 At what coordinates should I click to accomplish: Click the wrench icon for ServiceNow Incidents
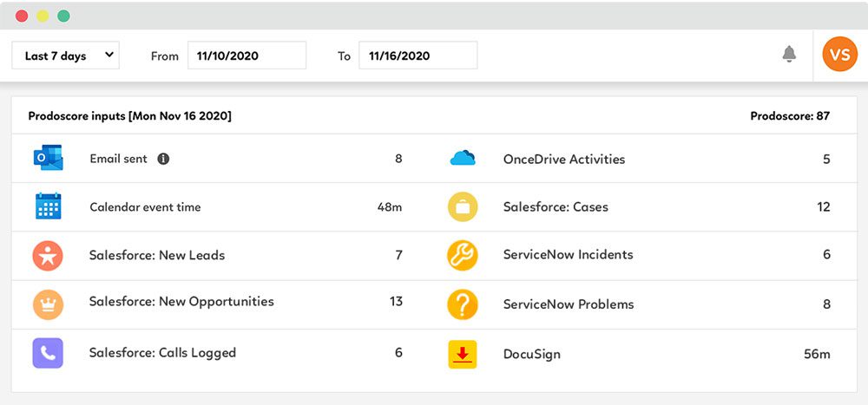coord(463,256)
